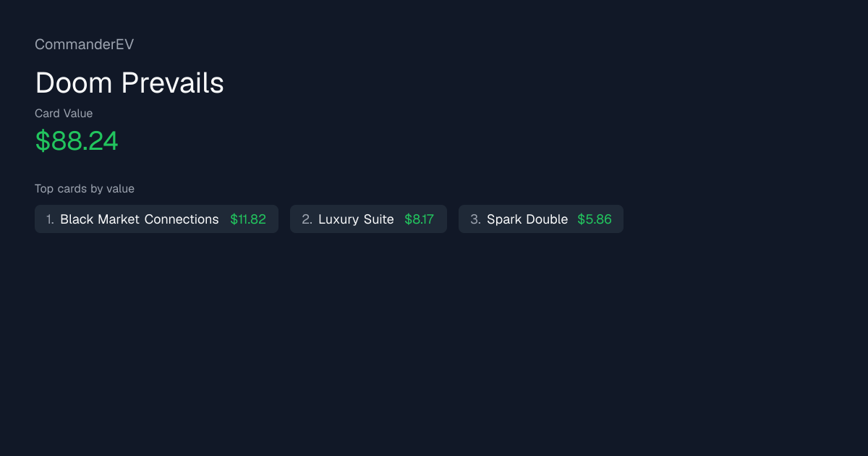Screen dimensions: 868x456
Task: Open the Black Market Connections card chip
Action: (x=156, y=219)
